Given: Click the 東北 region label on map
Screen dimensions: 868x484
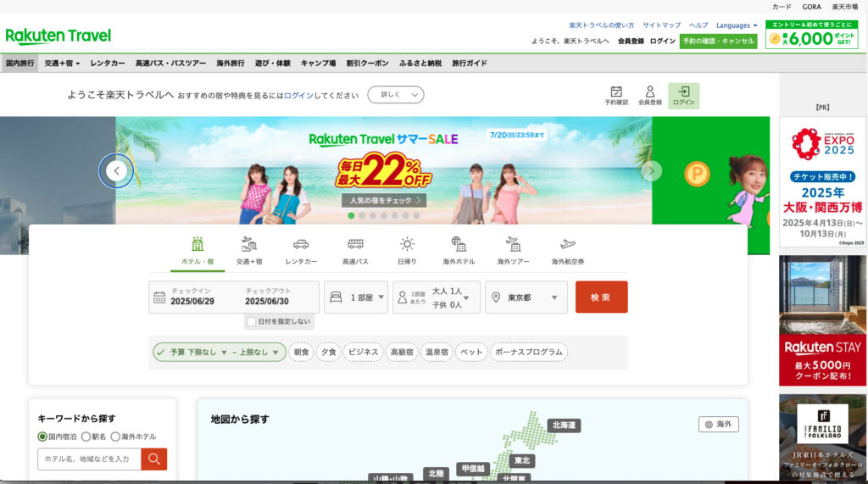Looking at the screenshot, I should [x=522, y=460].
